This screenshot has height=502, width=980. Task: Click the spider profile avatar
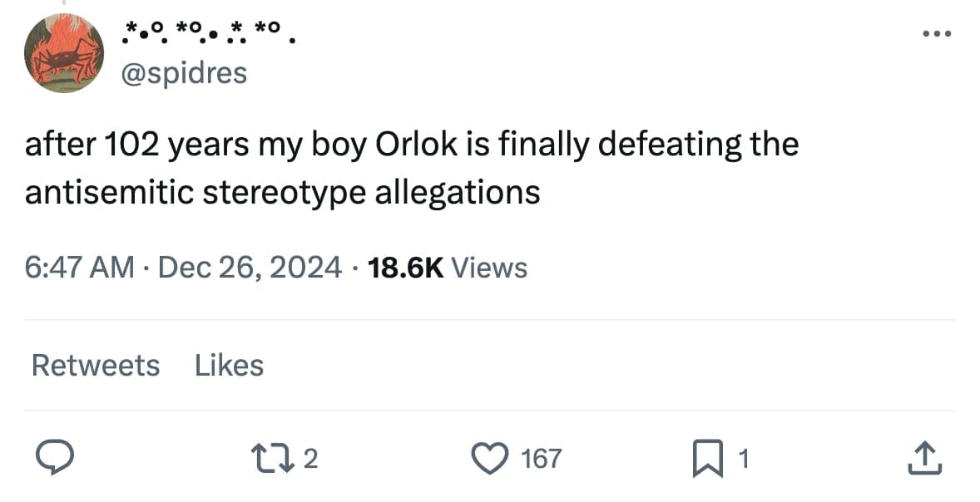(63, 53)
